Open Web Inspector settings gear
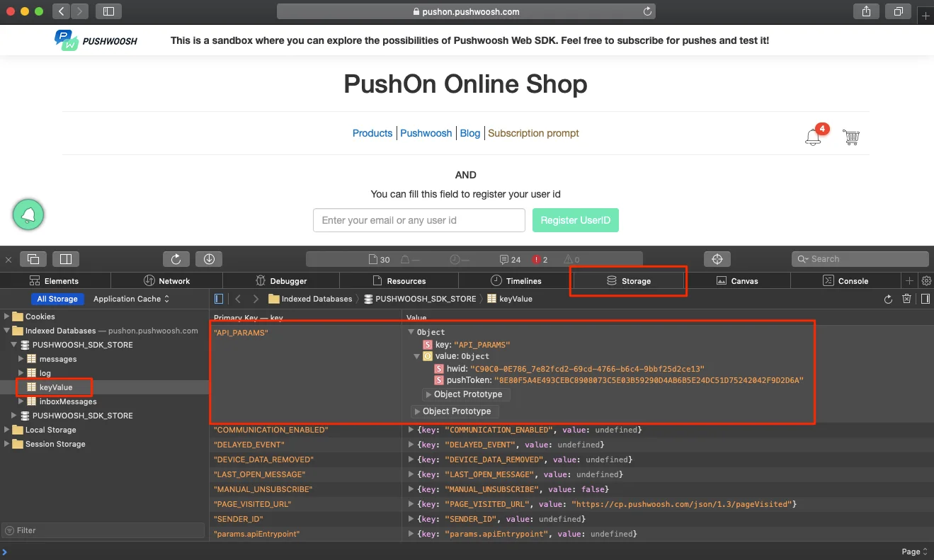Image resolution: width=934 pixels, height=560 pixels. pyautogui.click(x=926, y=280)
